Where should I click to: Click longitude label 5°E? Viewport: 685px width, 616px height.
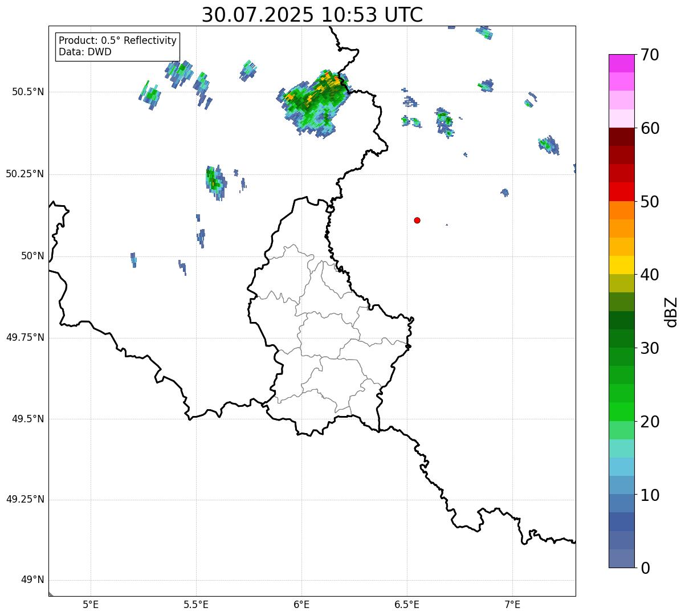(91, 605)
